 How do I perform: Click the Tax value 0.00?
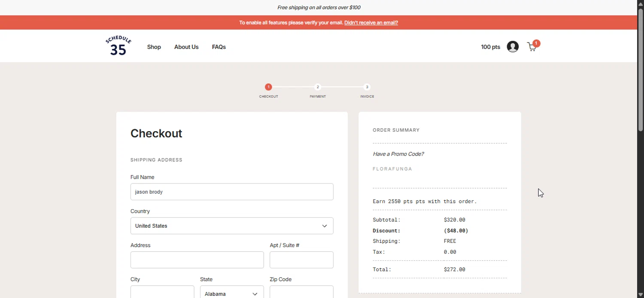pyautogui.click(x=450, y=252)
